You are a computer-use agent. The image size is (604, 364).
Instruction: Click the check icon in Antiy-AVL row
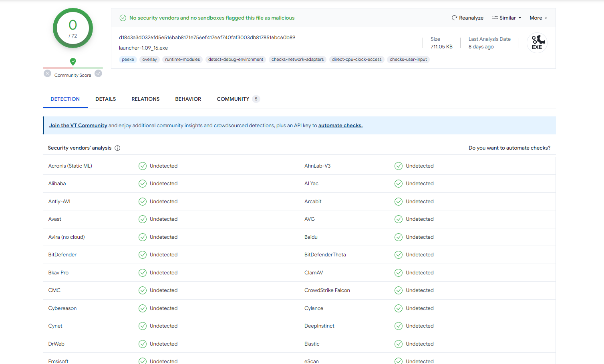pyautogui.click(x=143, y=202)
